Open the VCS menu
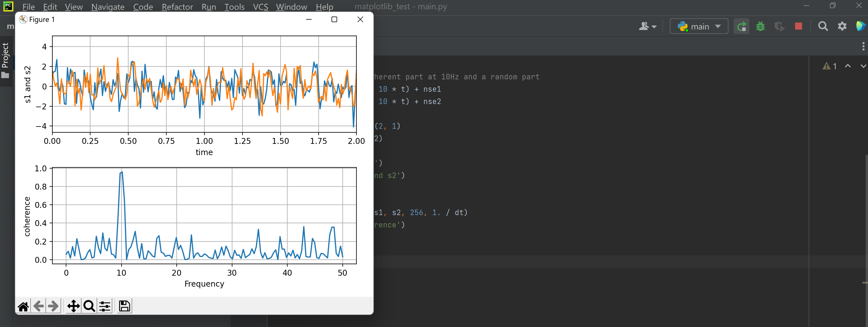 pos(260,7)
